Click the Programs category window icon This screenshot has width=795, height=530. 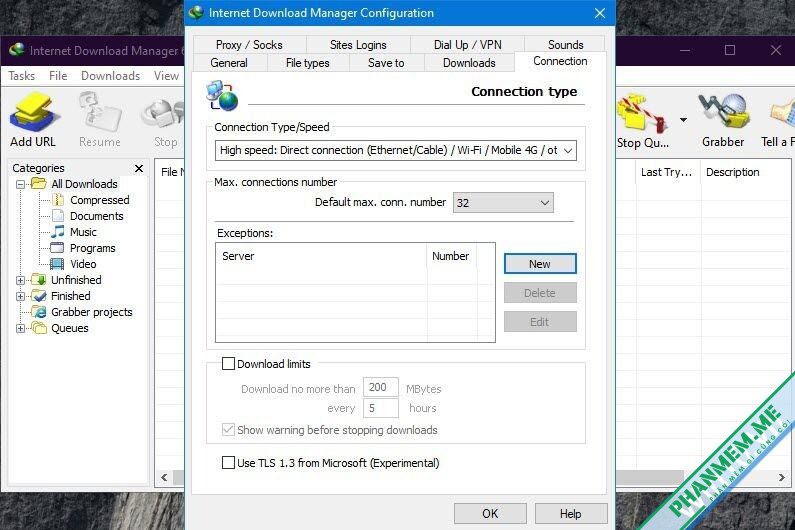57,248
